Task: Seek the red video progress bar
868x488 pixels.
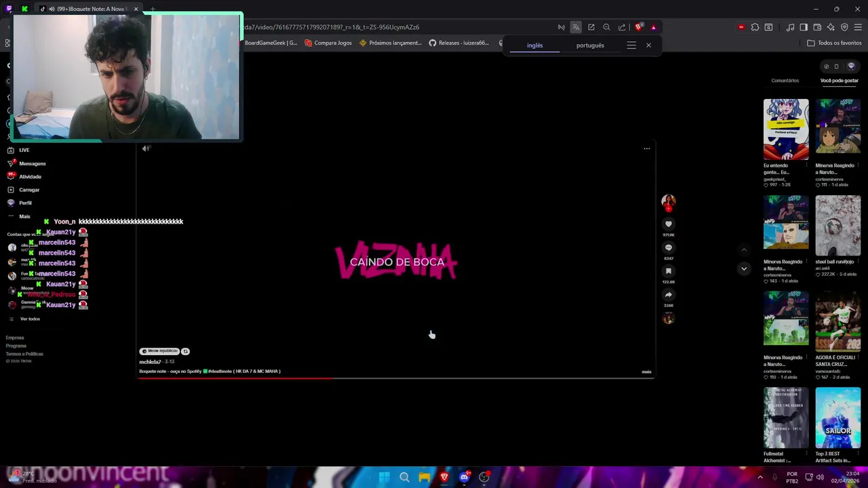Action: pos(395,378)
